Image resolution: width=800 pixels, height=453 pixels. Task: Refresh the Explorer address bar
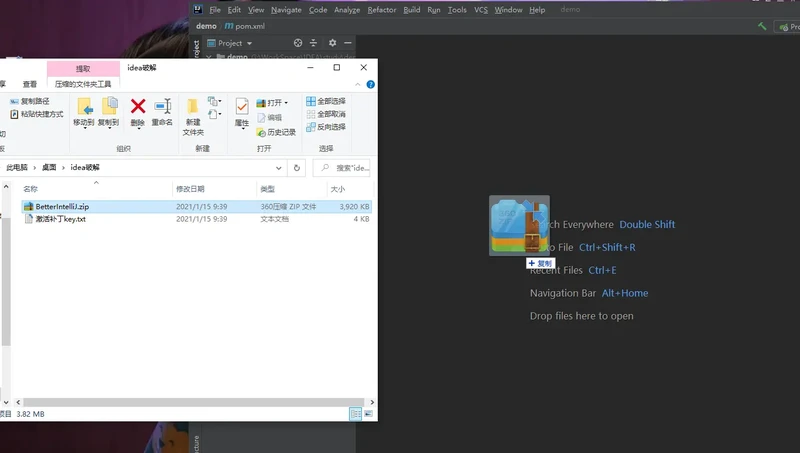(x=296, y=167)
